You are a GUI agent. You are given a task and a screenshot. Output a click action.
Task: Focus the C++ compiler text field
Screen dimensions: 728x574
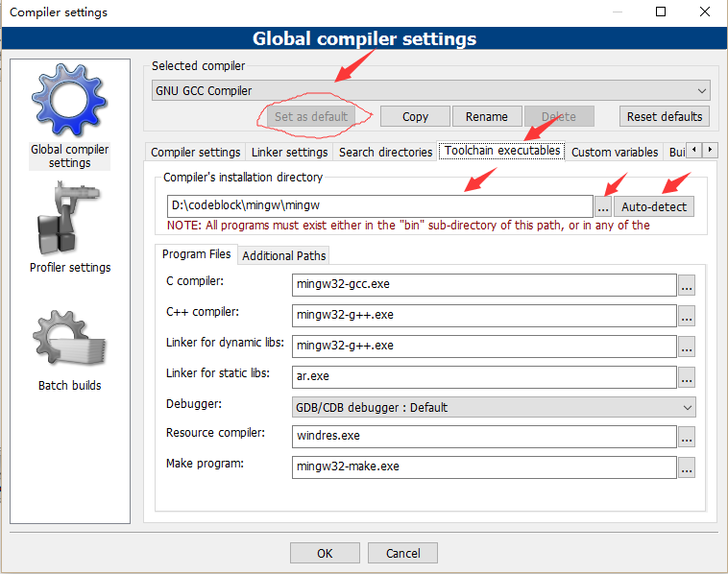click(x=484, y=316)
